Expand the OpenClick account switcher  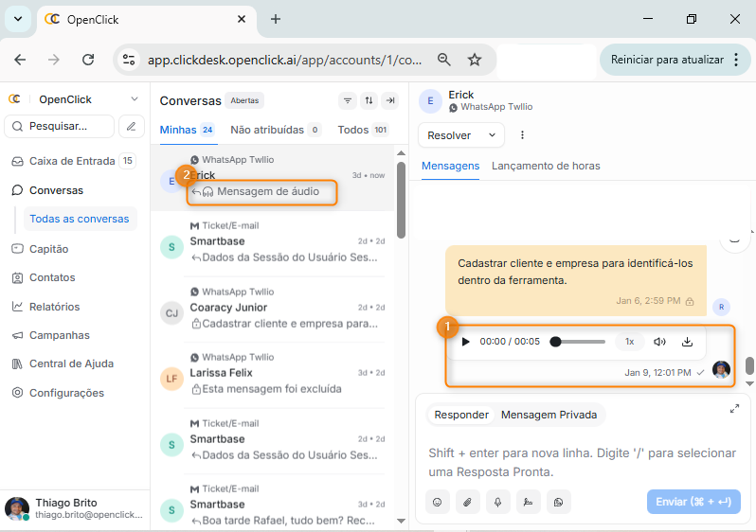[x=134, y=99]
